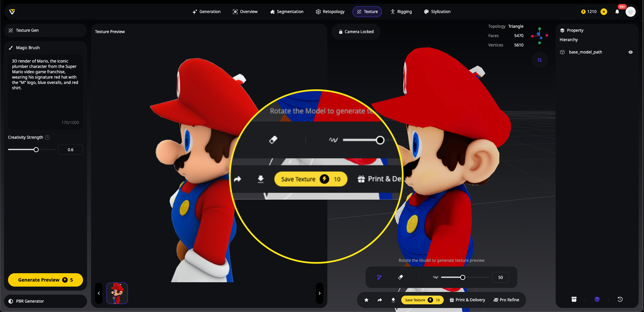Click the app logo in top-left corner
Screen dimensions: 644x312
[x=12, y=12]
